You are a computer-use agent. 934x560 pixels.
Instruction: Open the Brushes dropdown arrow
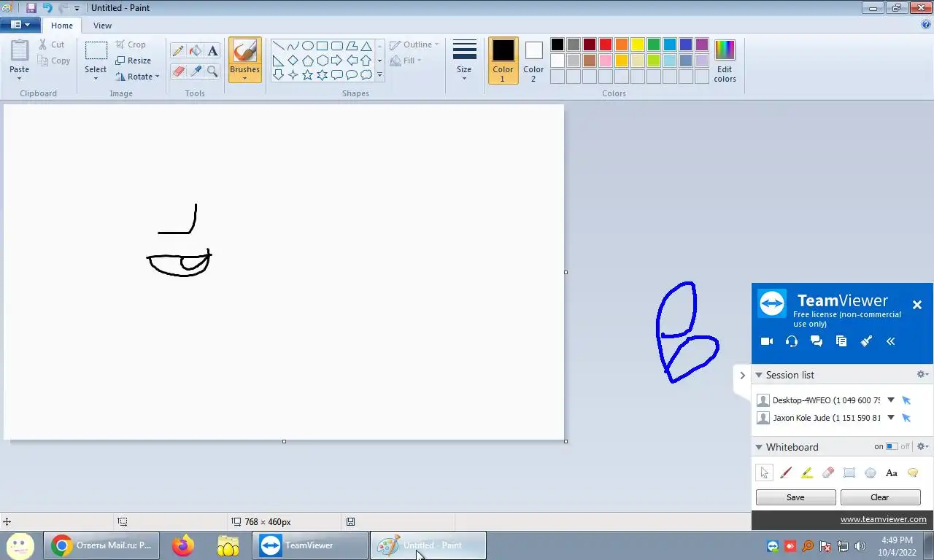[x=244, y=78]
